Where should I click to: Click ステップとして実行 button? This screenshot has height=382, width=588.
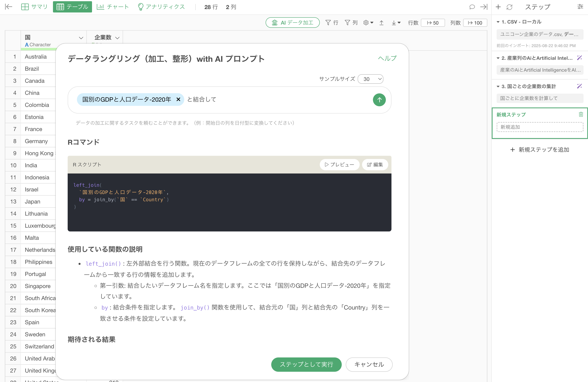(306, 364)
